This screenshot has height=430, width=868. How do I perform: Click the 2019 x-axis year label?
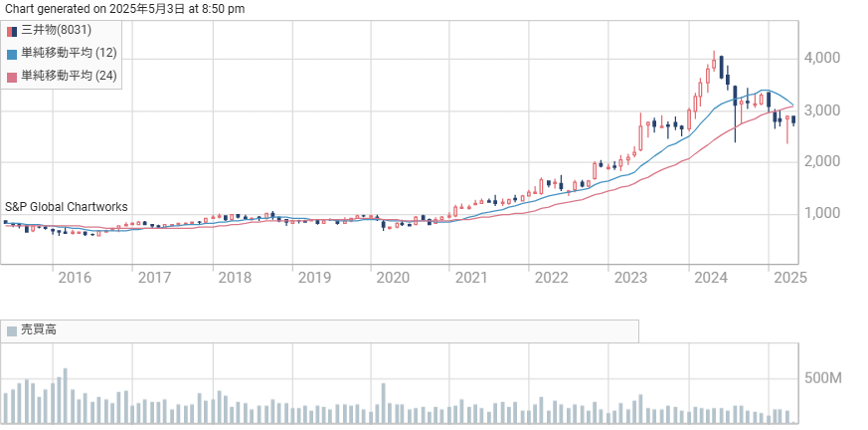[314, 277]
